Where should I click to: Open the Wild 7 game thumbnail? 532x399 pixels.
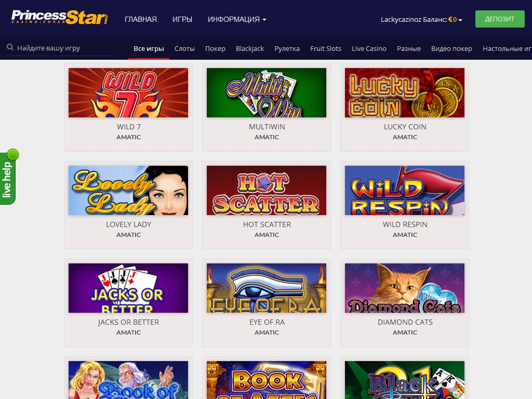coord(128,92)
